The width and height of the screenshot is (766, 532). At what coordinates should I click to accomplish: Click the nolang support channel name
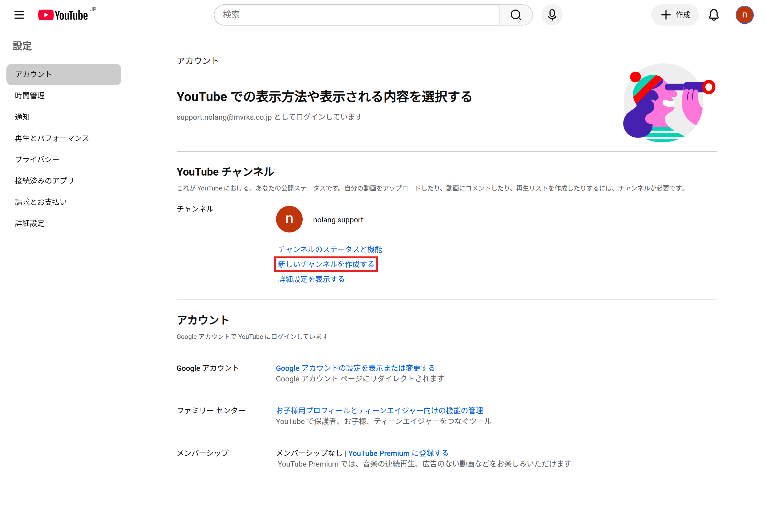(x=338, y=220)
